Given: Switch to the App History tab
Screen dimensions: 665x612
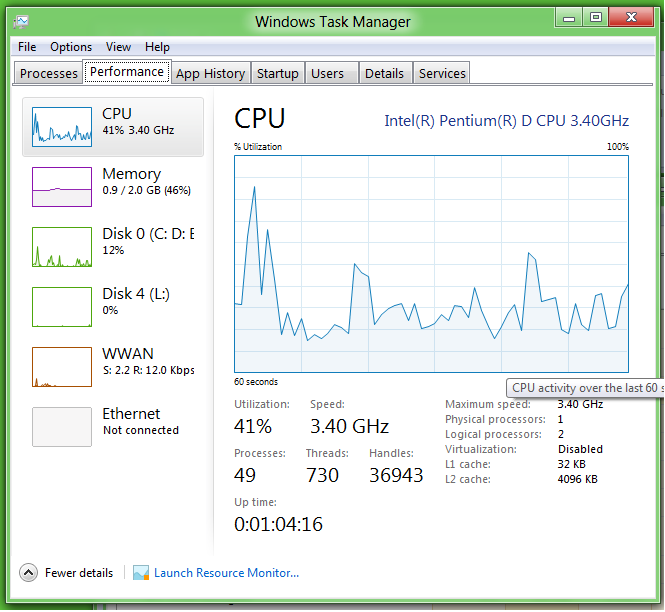Looking at the screenshot, I should [x=211, y=73].
